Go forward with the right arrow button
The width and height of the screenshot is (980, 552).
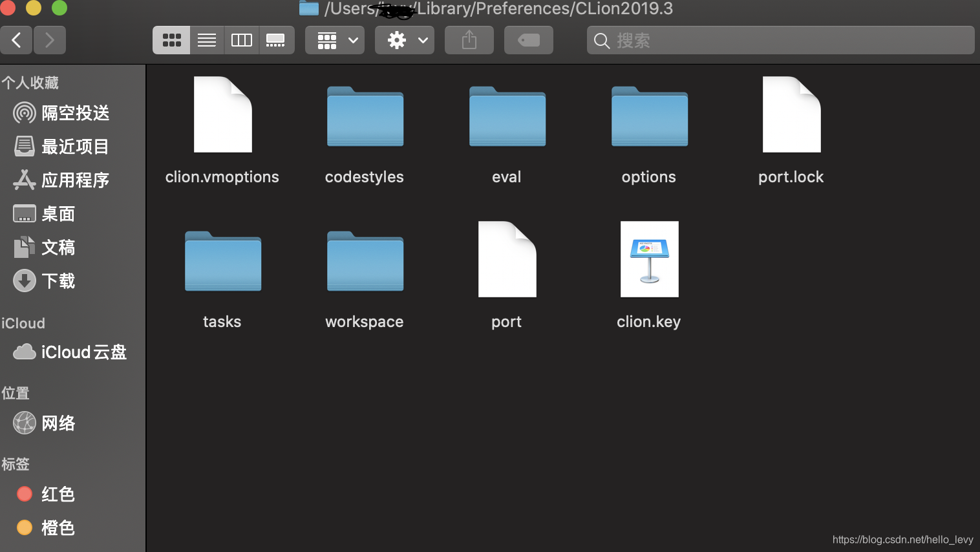(x=50, y=40)
